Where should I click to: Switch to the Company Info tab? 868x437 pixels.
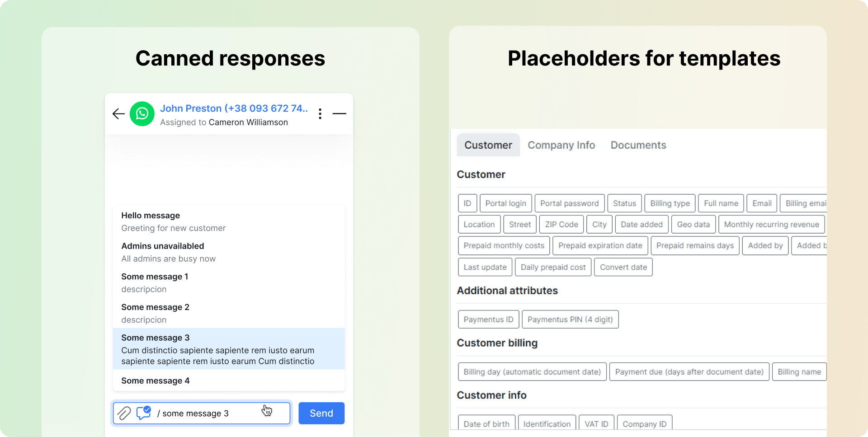tap(561, 145)
